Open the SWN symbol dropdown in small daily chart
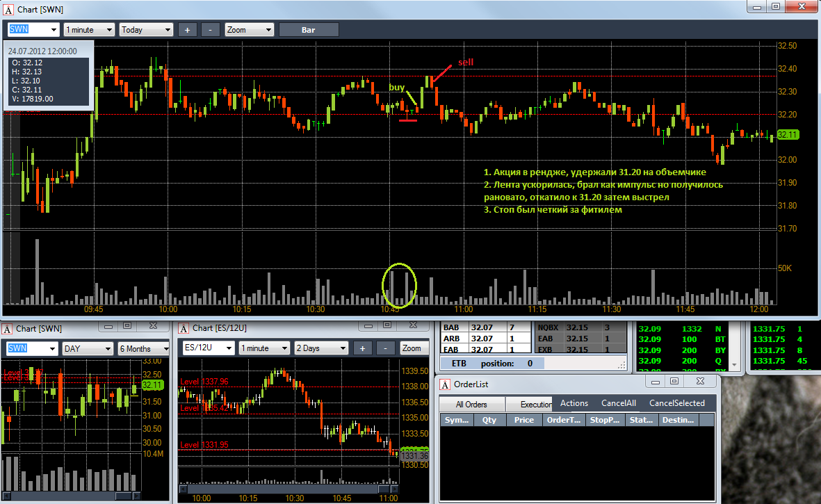 click(x=31, y=348)
